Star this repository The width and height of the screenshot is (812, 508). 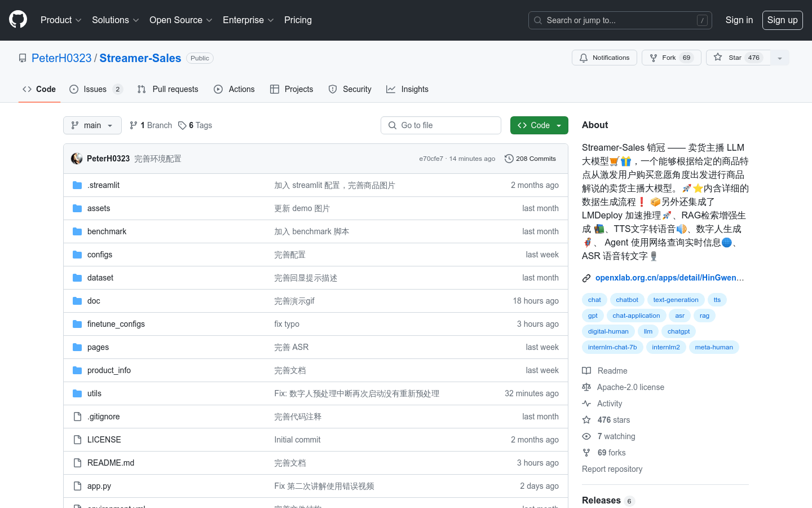click(738, 58)
